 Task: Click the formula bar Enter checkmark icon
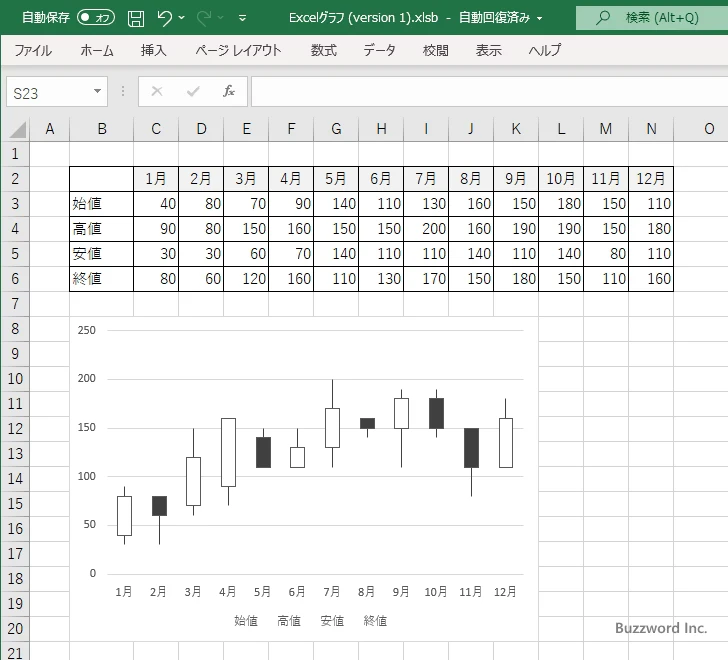pyautogui.click(x=193, y=92)
